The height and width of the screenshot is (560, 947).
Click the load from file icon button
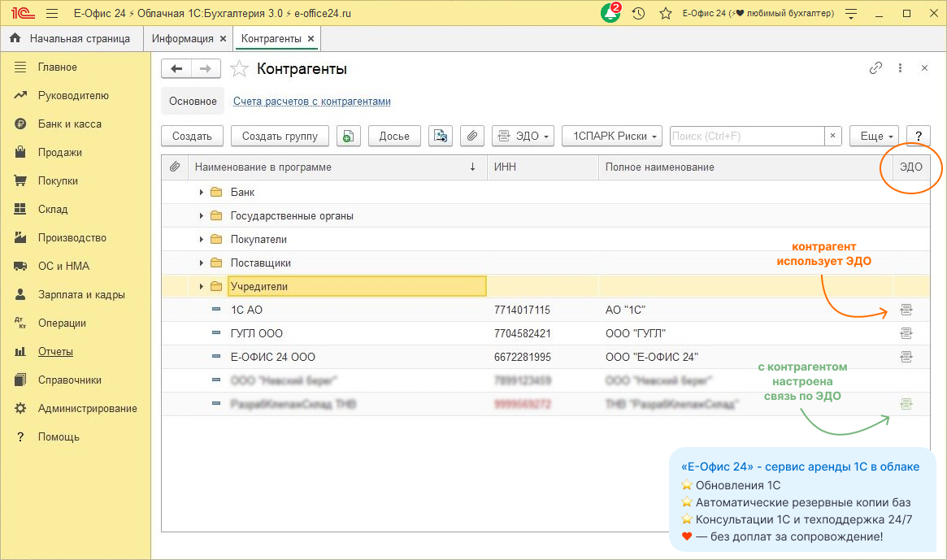[x=441, y=136]
